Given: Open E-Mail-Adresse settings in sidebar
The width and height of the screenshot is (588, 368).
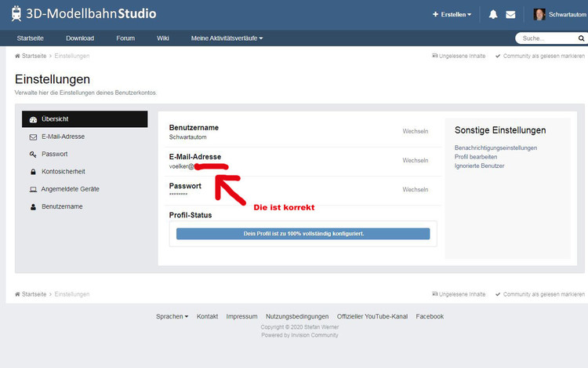Looking at the screenshot, I should [x=63, y=137].
